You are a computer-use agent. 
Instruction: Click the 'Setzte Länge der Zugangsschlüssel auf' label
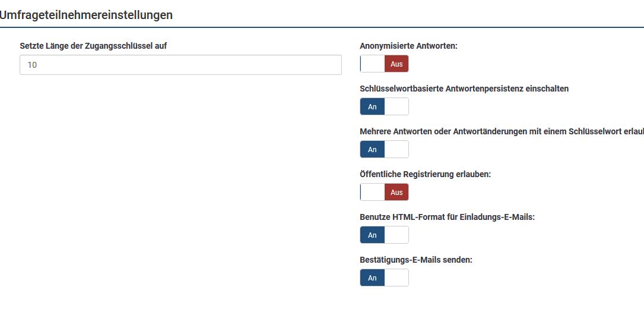click(x=93, y=46)
